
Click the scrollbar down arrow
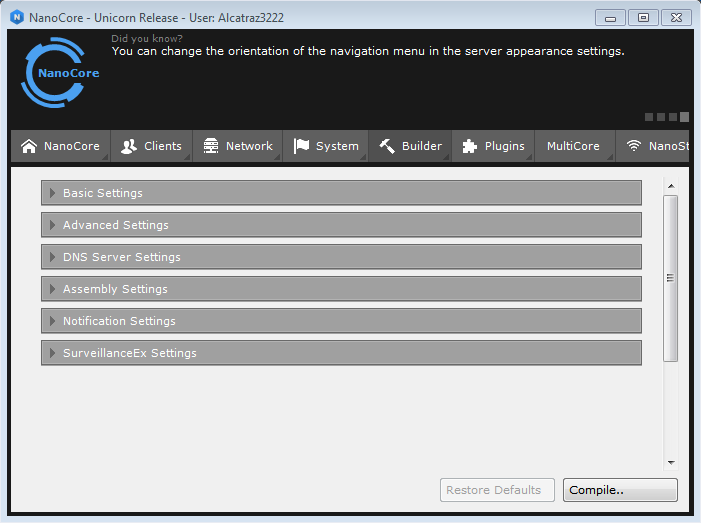coord(671,463)
